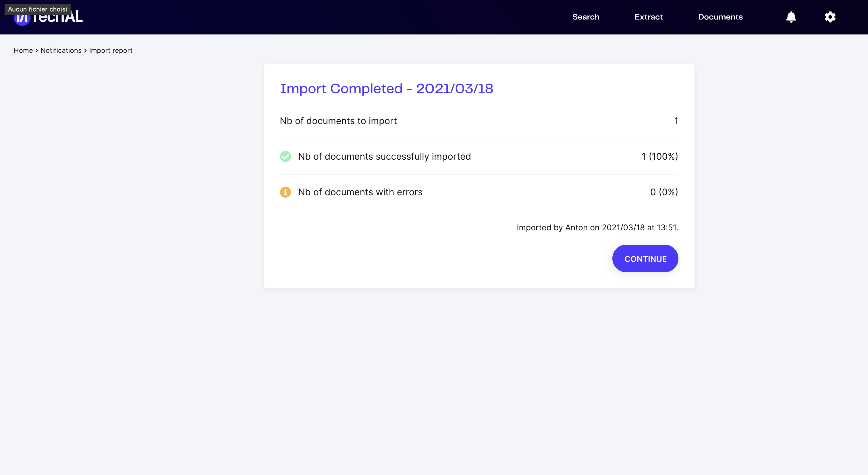Viewport: 868px width, 475px height.
Task: Click the chevron after Notifications breadcrumb
Action: [85, 51]
